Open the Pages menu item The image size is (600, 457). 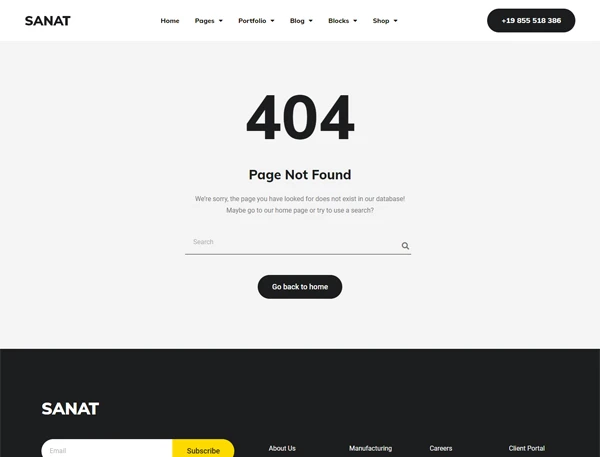tap(204, 21)
